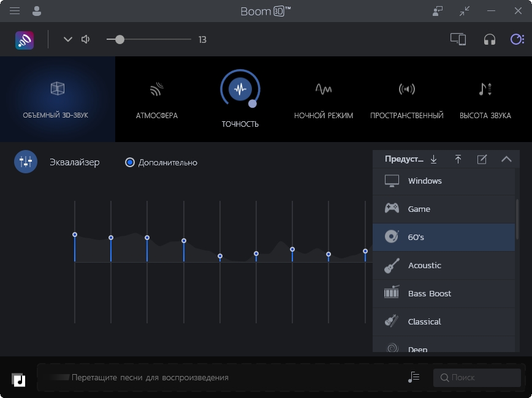
Task: Apply the Bass Boost preset
Action: click(x=444, y=293)
